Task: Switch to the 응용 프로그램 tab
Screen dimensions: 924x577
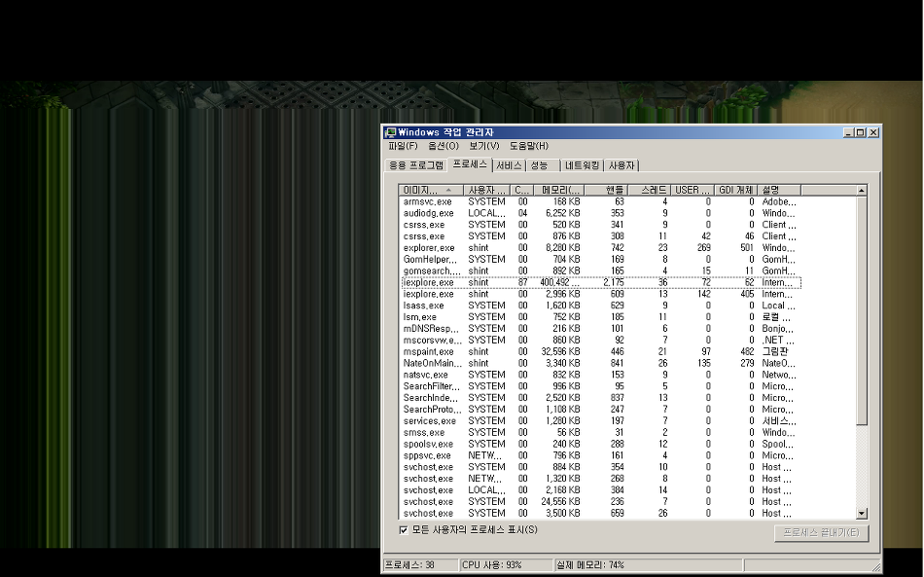Action: click(x=416, y=165)
